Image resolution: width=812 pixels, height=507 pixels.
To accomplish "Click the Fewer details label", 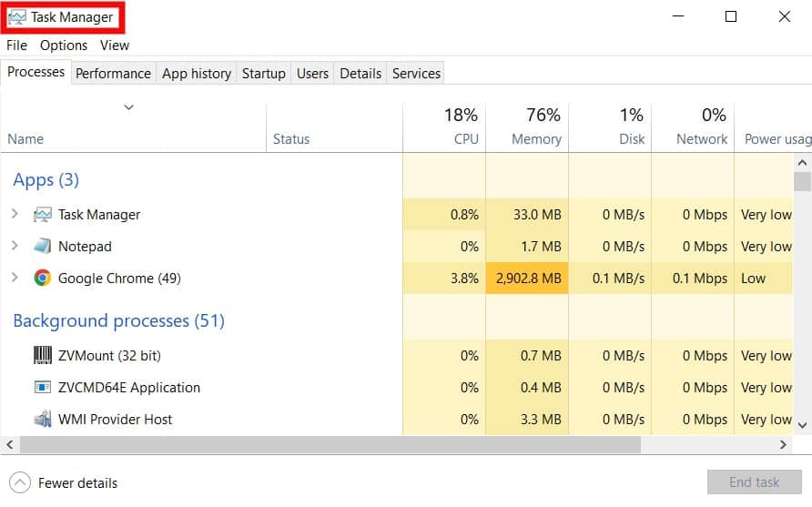I will tap(77, 483).
